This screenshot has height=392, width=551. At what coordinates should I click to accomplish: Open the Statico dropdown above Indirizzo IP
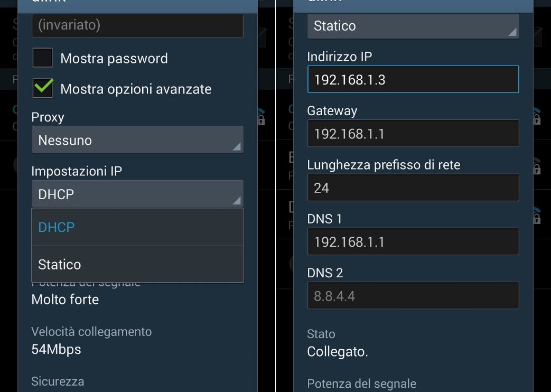pos(413,26)
